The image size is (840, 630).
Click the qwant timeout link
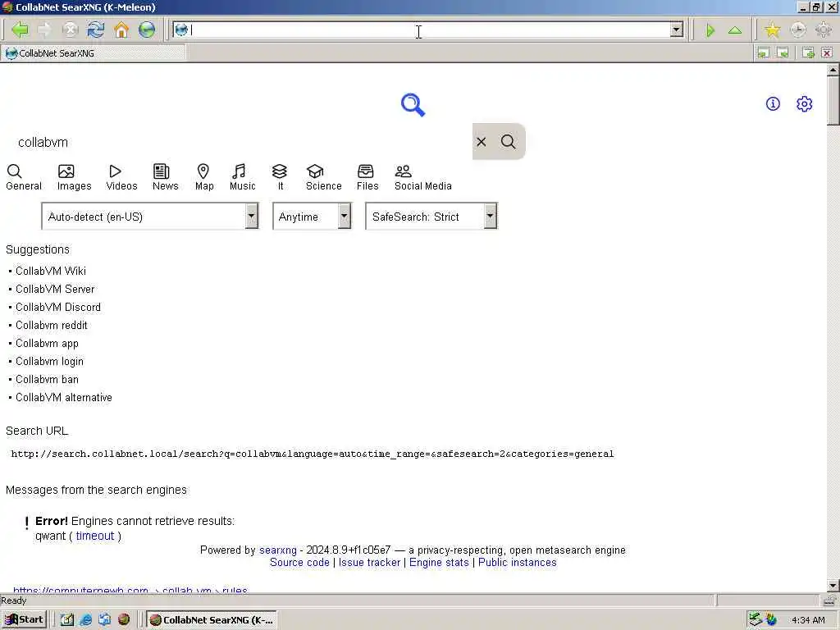point(95,536)
